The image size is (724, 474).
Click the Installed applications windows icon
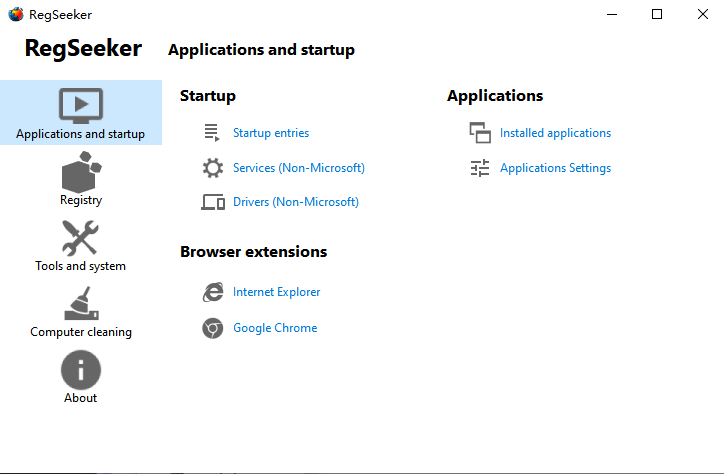click(x=479, y=133)
